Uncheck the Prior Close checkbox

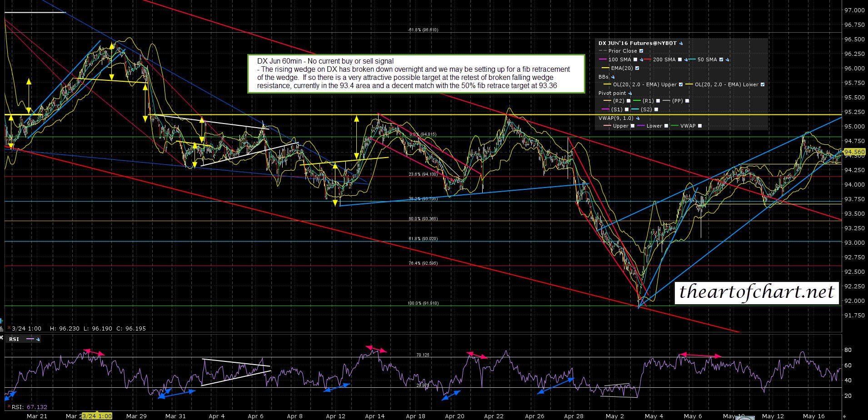[x=641, y=51]
